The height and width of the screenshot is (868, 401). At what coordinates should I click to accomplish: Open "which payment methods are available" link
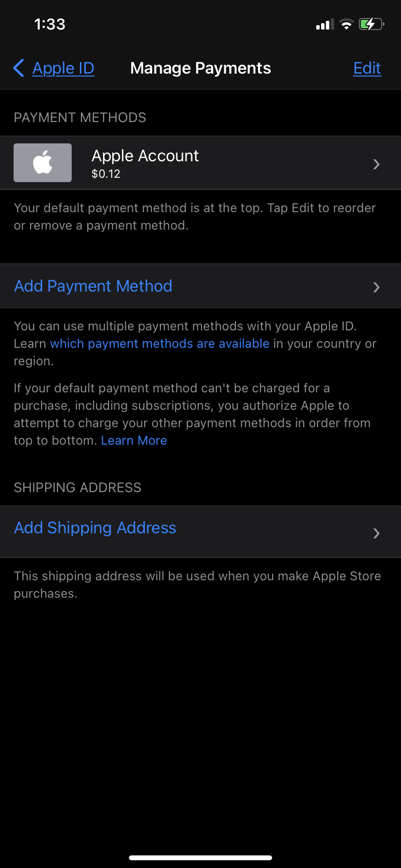[160, 343]
